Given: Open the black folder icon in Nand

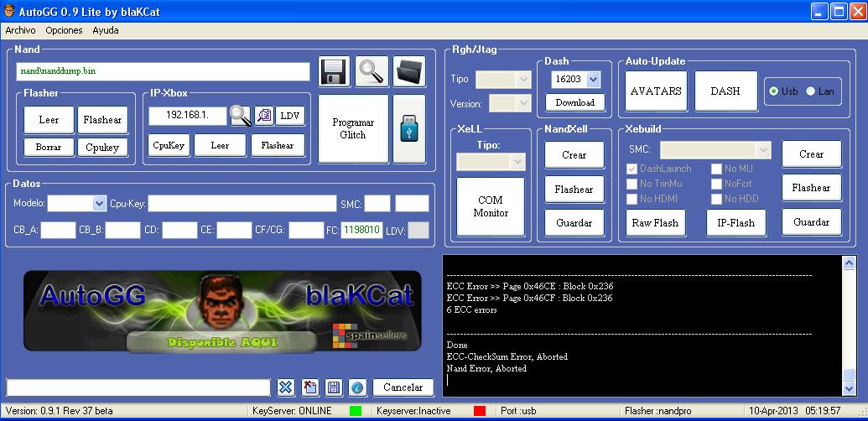Looking at the screenshot, I should pyautogui.click(x=409, y=71).
